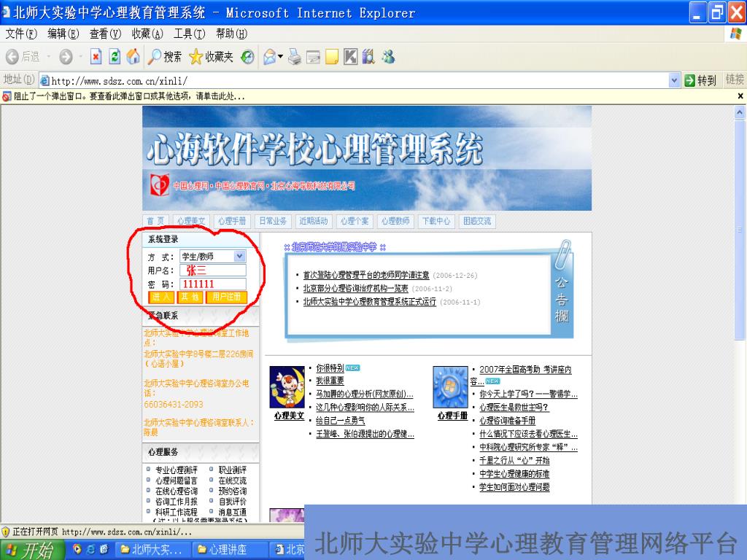Viewport: 747px width, 560px height.
Task: Click the 密码 password field
Action: pyautogui.click(x=213, y=284)
